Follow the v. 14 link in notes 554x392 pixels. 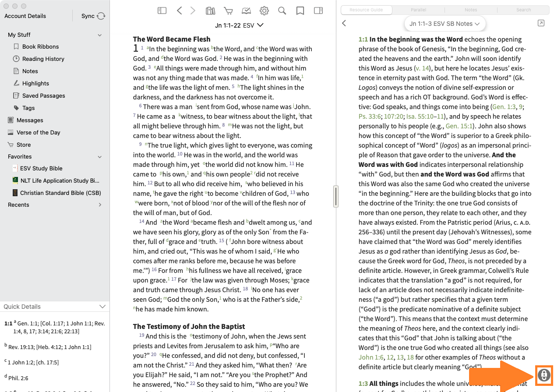[422, 68]
